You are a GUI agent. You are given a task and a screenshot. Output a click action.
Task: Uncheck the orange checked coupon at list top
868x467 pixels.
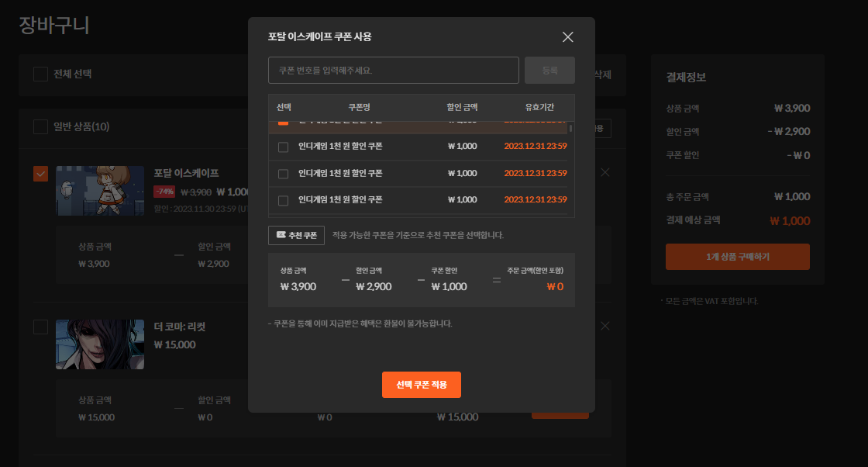[x=283, y=122]
